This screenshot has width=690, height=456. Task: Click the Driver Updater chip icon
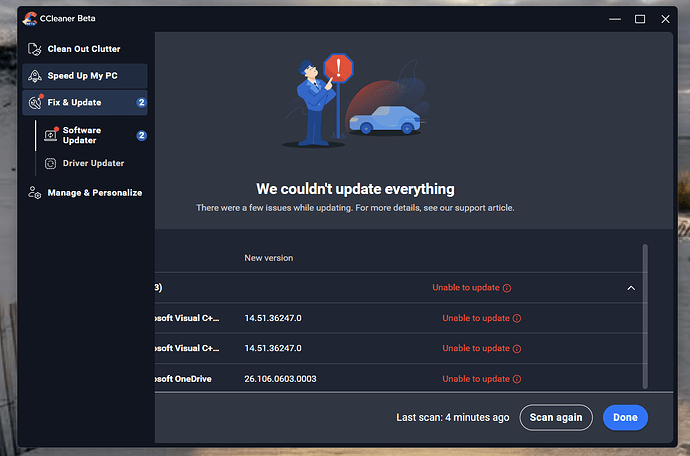click(x=51, y=163)
